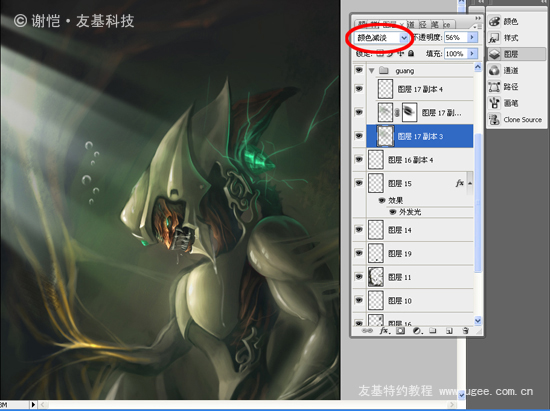Toggle visibility of 图层 16 副本 4
The height and width of the screenshot is (411, 550).
click(359, 160)
